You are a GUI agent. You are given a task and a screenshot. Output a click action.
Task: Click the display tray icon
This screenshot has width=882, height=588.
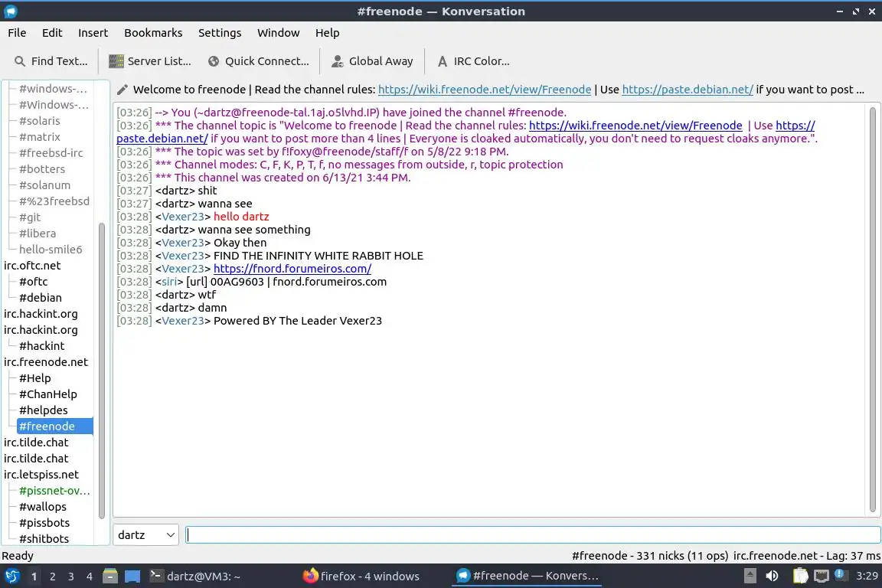pyautogui.click(x=822, y=577)
